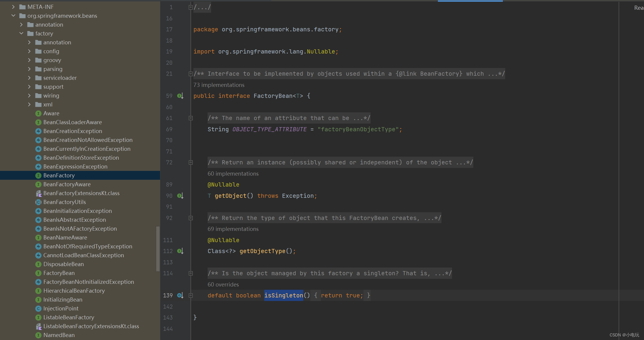Select BeanCurrentlyInCreationException in the tree
This screenshot has height=340, width=644.
click(87, 149)
